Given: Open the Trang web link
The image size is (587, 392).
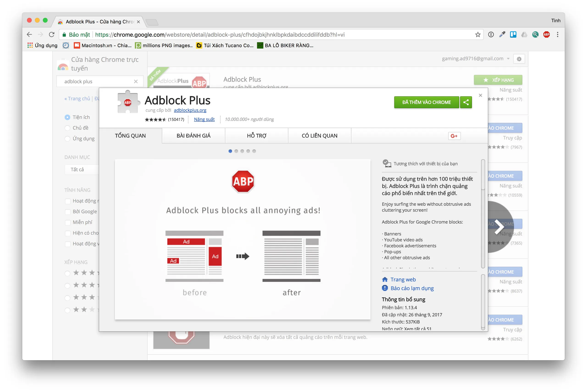Looking at the screenshot, I should click(403, 280).
